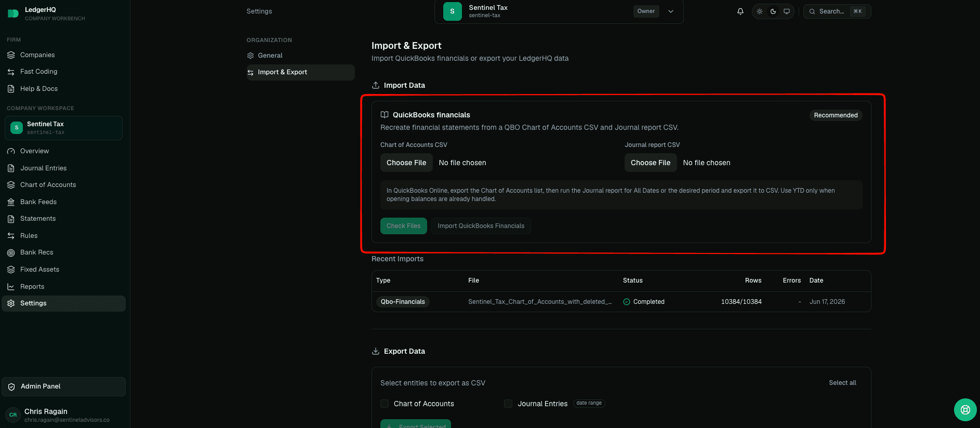Click the Status column header
This screenshot has height=428, width=980.
click(632, 280)
